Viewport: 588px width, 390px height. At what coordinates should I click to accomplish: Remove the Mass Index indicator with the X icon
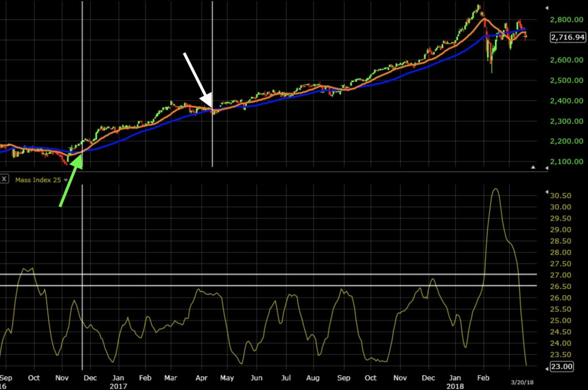click(4, 179)
